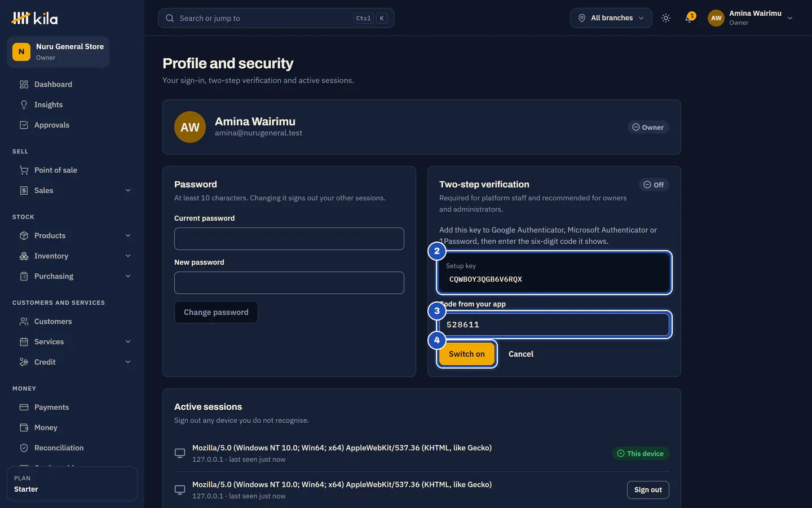
Task: Open the Insights page
Action: point(72,105)
